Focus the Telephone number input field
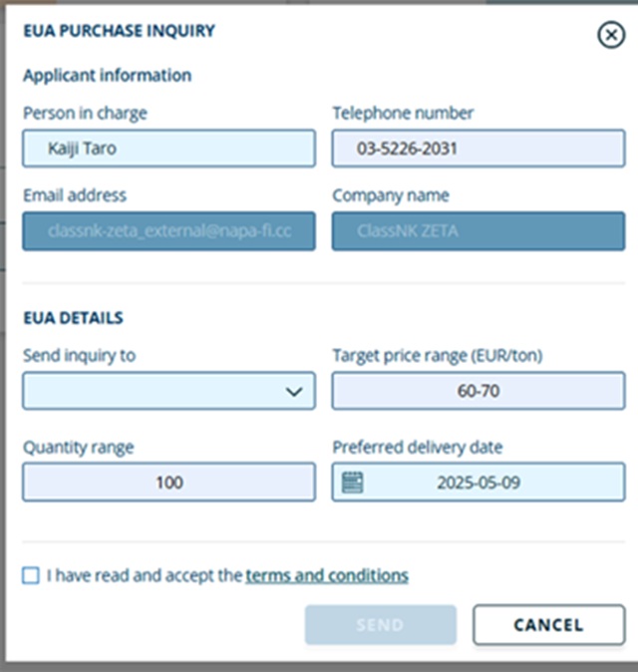 (478, 149)
